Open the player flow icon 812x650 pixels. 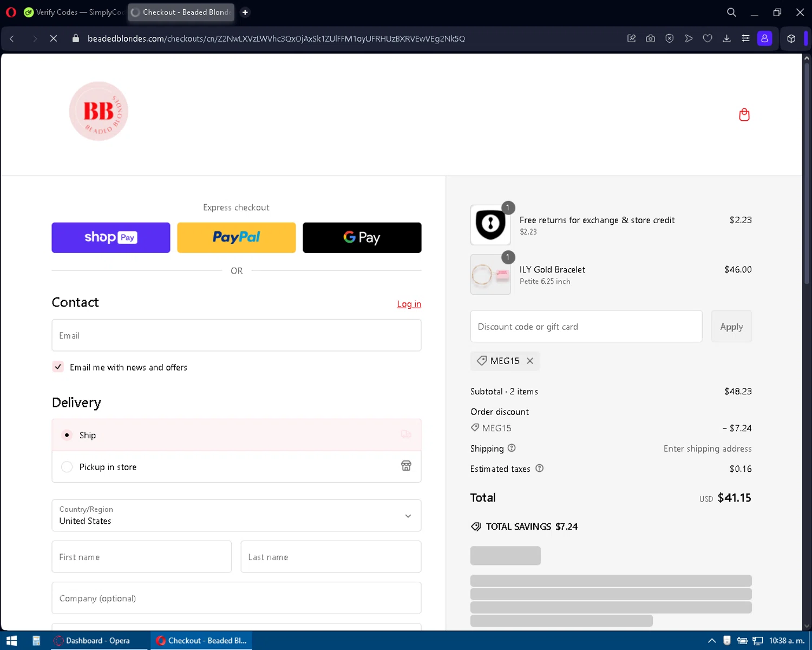[689, 38]
